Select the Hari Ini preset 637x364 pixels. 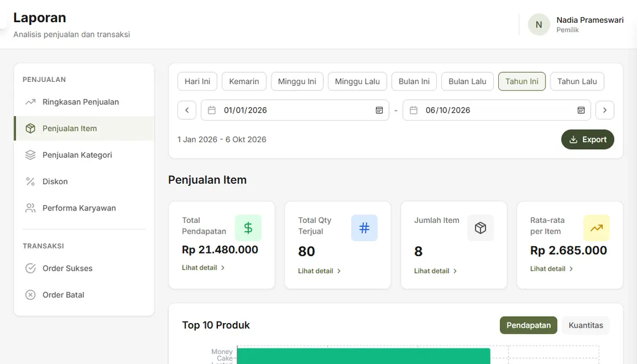pyautogui.click(x=197, y=81)
